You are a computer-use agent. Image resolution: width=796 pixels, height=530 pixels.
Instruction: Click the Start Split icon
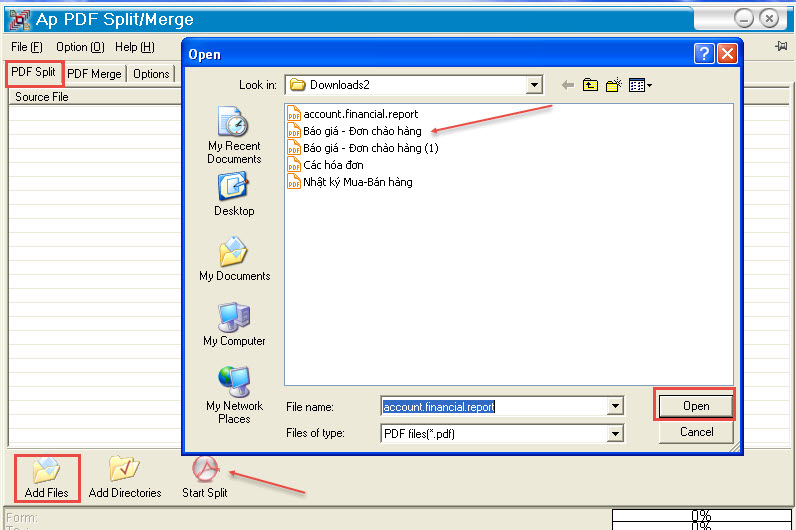pos(205,469)
